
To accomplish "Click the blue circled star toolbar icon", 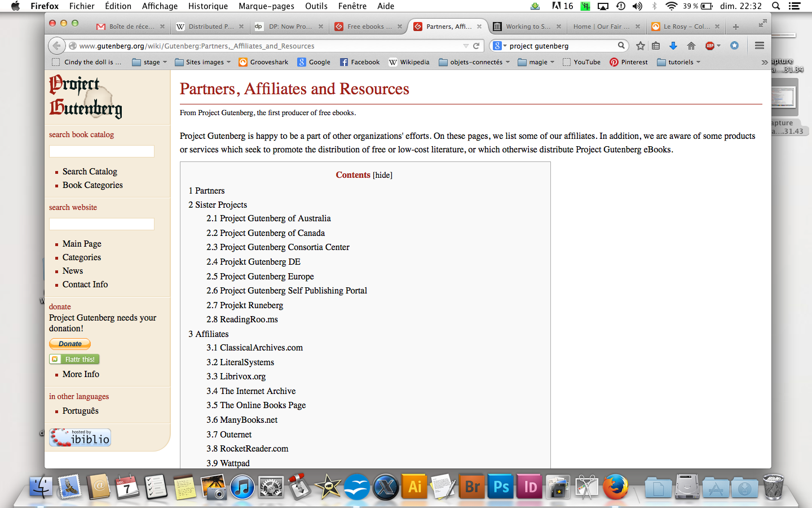I will click(734, 46).
